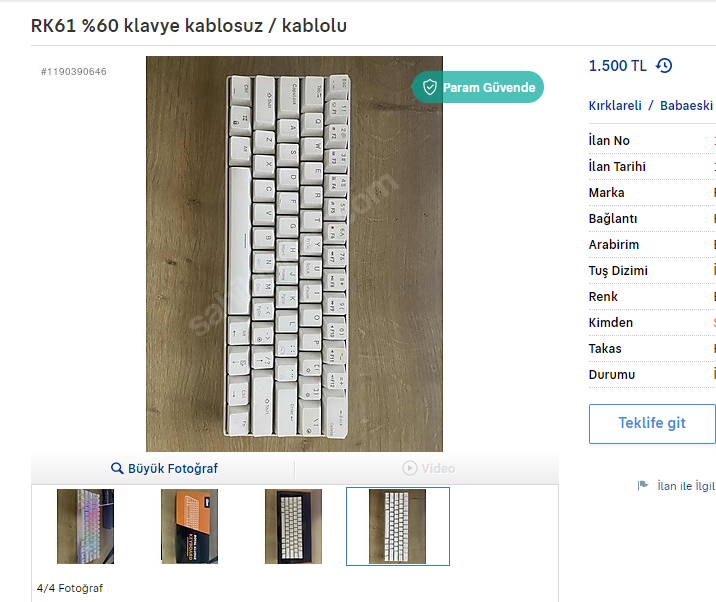This screenshot has height=602, width=716.
Task: Select the orange box thumbnail
Action: (190, 526)
